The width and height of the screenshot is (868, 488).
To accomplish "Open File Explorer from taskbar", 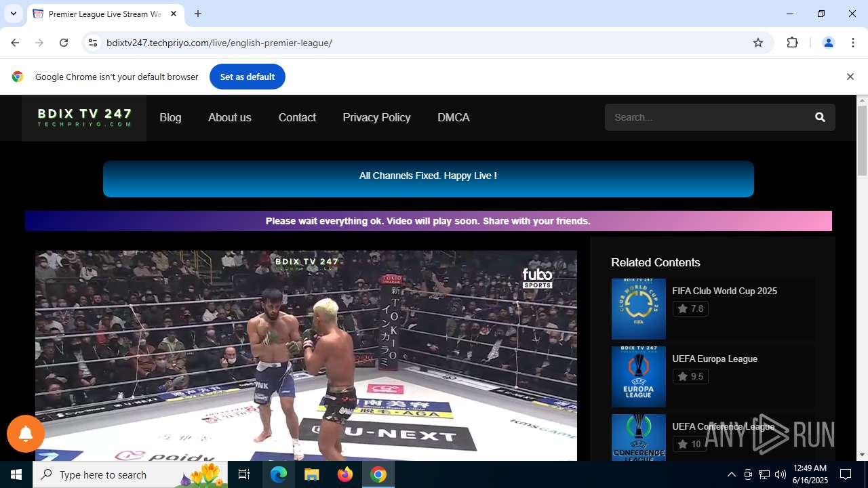I will (x=311, y=474).
